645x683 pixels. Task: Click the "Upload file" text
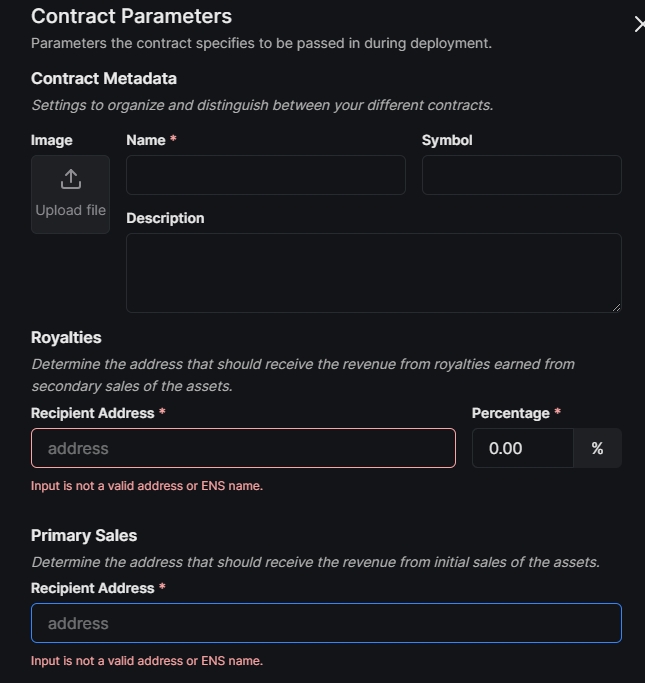70,210
